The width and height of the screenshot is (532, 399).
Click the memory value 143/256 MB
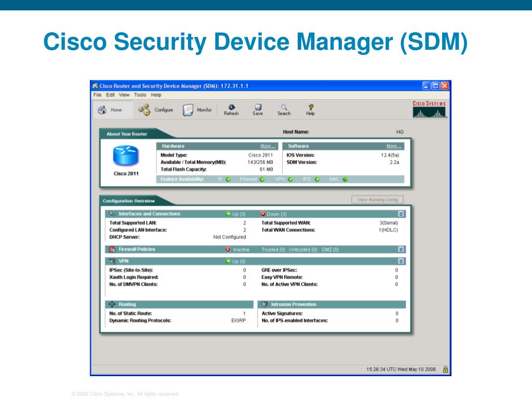pos(260,162)
